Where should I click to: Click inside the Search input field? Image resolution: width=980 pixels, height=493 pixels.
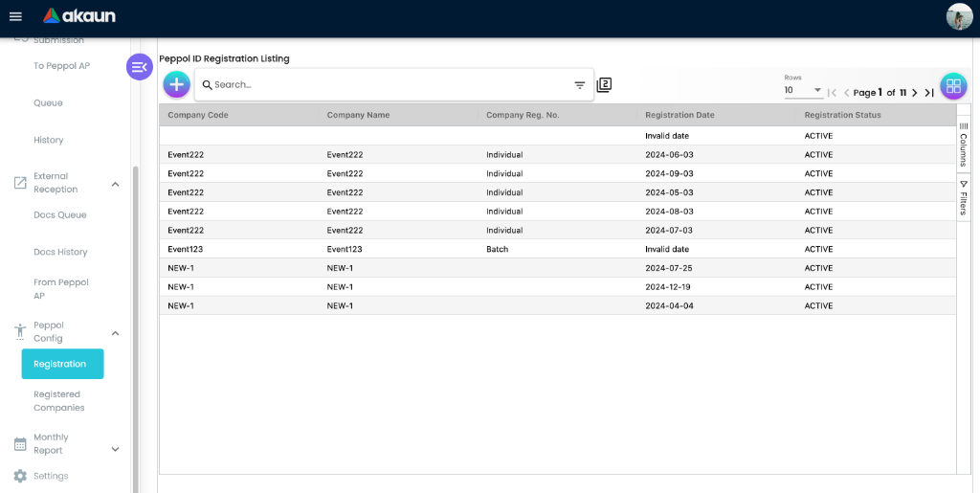(392, 85)
